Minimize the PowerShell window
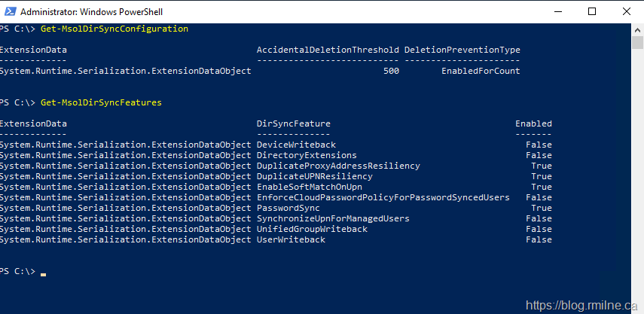This screenshot has width=644, height=314. [x=558, y=11]
